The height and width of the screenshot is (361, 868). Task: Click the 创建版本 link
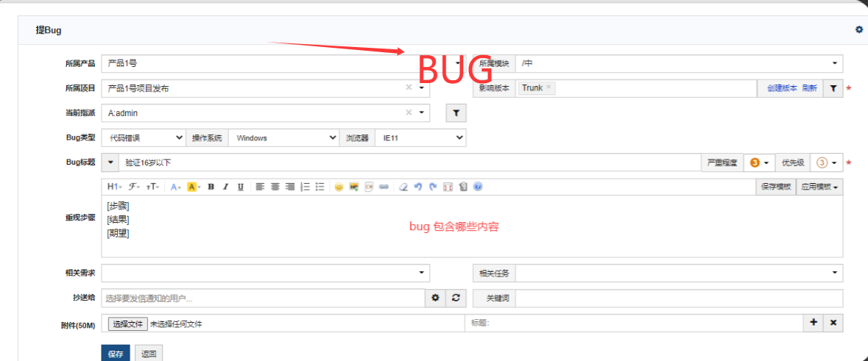coord(782,88)
